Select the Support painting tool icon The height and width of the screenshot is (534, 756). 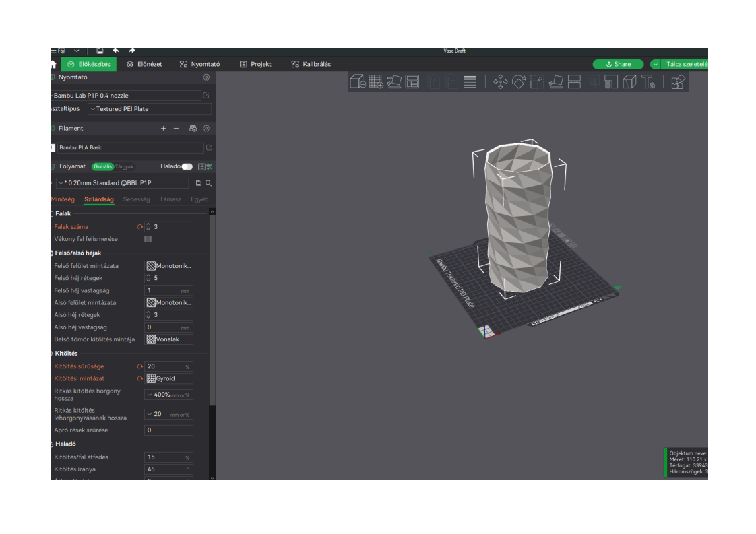[611, 81]
